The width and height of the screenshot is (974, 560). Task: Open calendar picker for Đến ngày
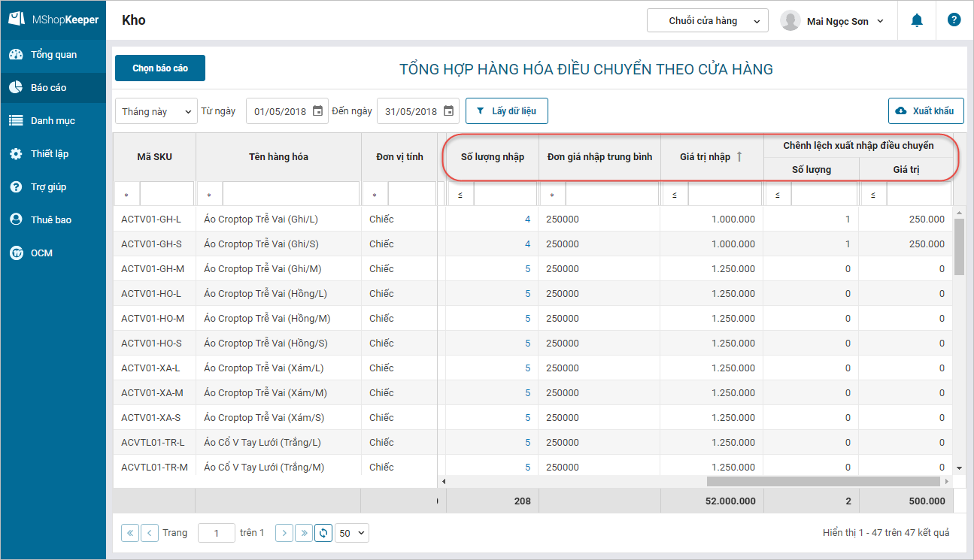pyautogui.click(x=448, y=111)
